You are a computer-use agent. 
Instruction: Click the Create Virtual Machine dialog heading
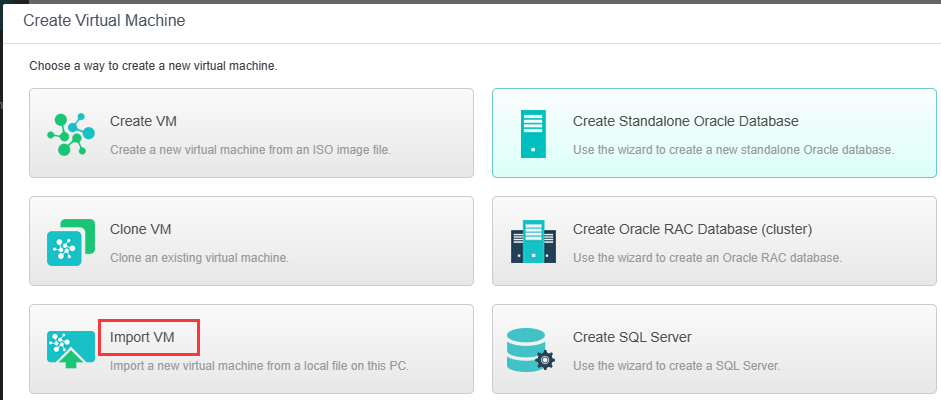104,20
